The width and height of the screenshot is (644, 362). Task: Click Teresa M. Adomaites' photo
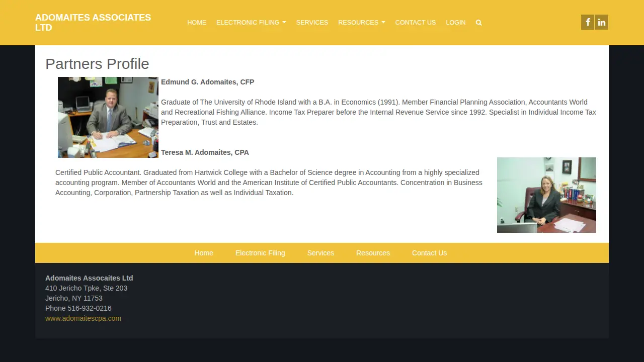click(x=546, y=195)
